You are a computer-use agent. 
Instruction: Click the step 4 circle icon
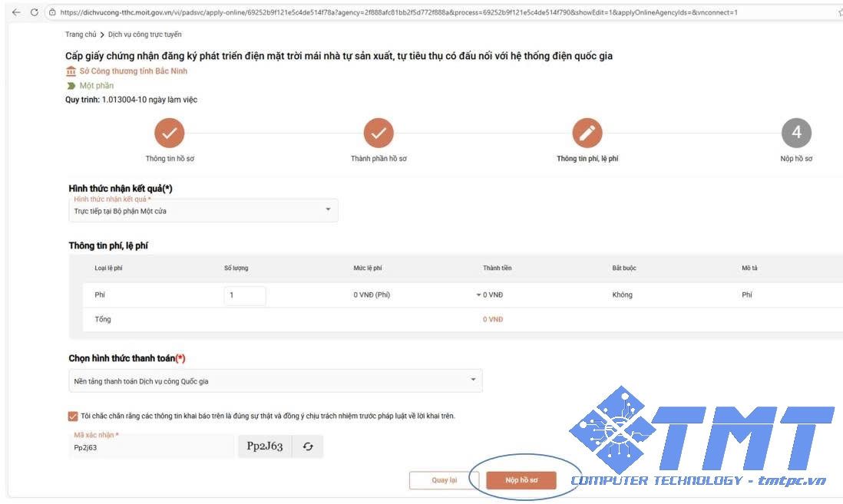coord(796,133)
